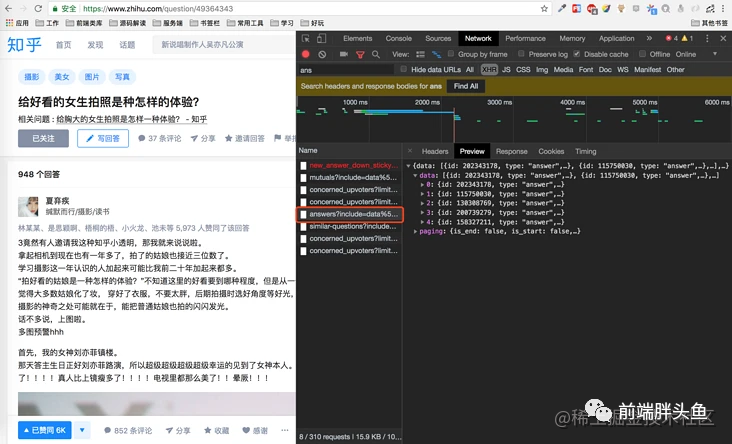The width and height of the screenshot is (732, 444).
Task: Switch to the Headers tab
Action: coord(435,151)
